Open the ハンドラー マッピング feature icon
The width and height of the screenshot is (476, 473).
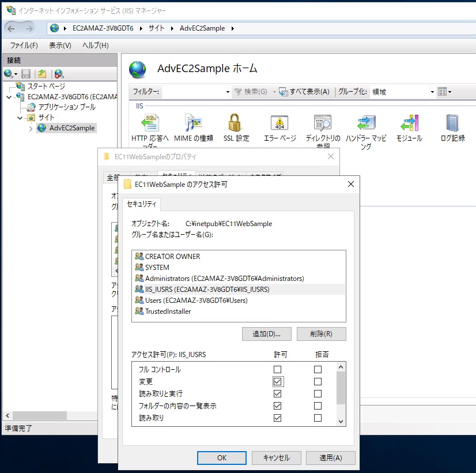[367, 123]
